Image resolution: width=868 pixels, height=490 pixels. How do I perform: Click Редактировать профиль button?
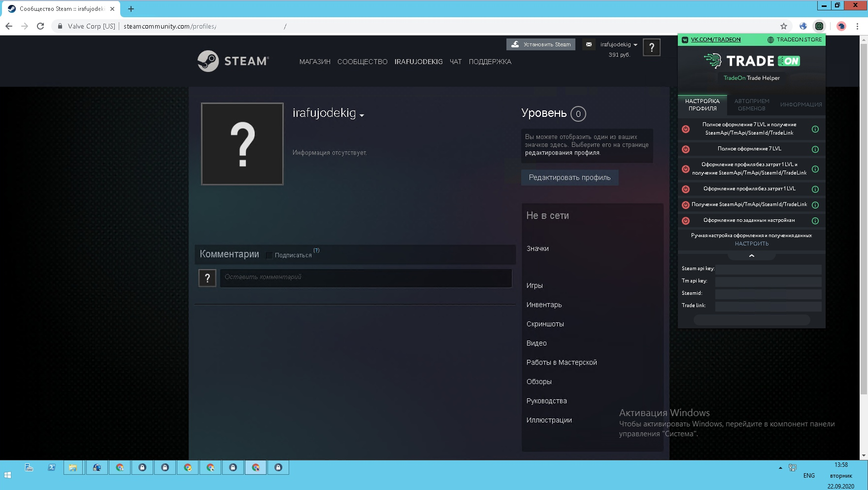click(569, 177)
